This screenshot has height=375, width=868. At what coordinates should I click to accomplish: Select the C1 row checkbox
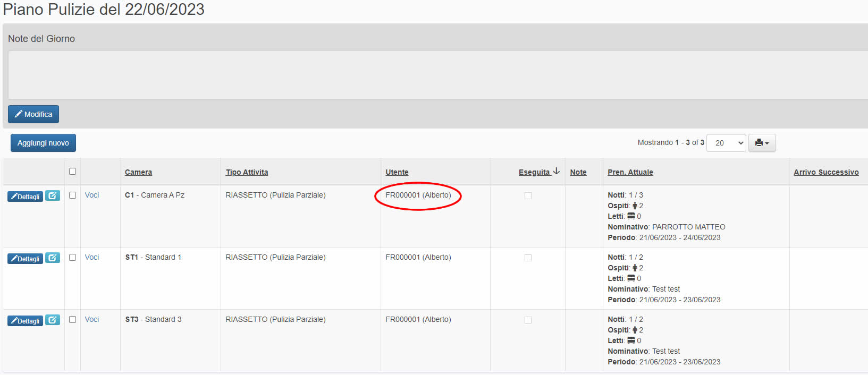72,195
